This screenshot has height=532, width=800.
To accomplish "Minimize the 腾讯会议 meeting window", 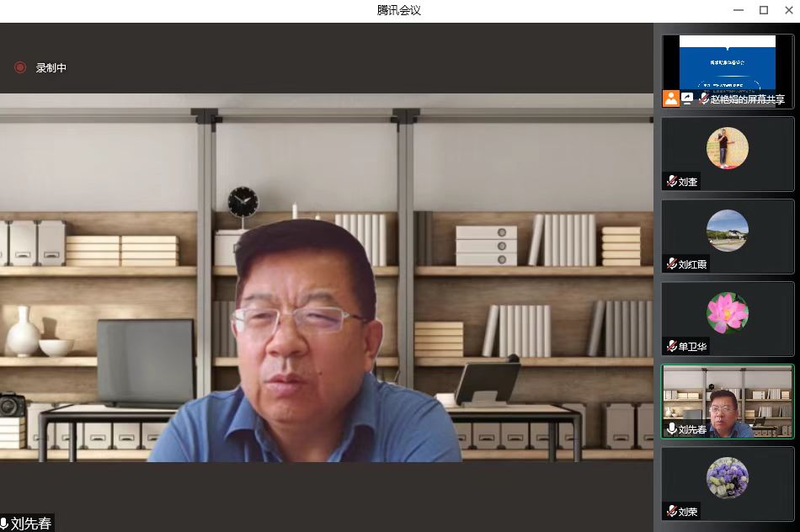I will 740,10.
